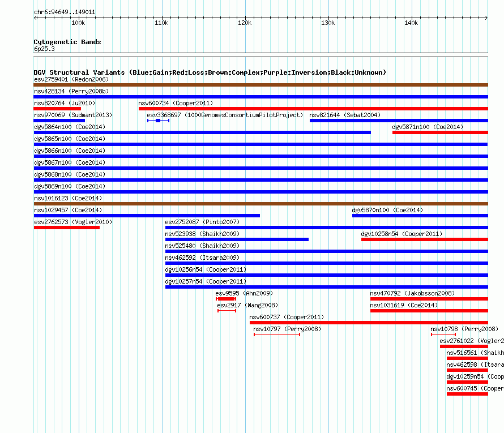
Task: Open dgv5864n100 (Coe2014) variant
Action: pyautogui.click(x=70, y=127)
